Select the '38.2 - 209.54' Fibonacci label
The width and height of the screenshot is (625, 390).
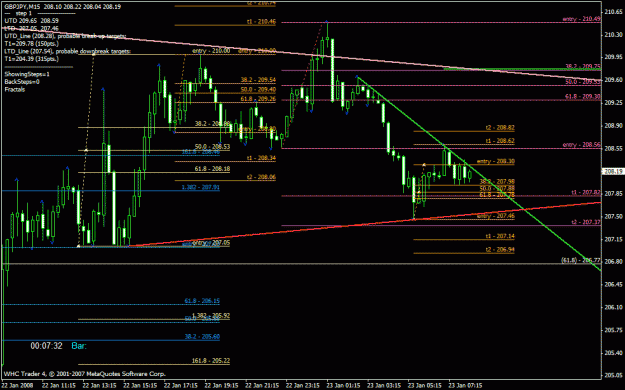coord(258,80)
